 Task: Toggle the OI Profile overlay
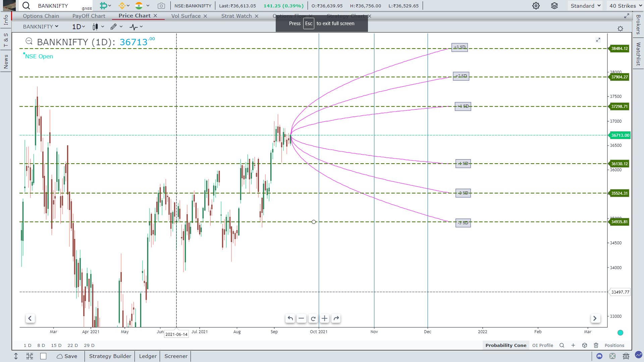click(x=543, y=346)
